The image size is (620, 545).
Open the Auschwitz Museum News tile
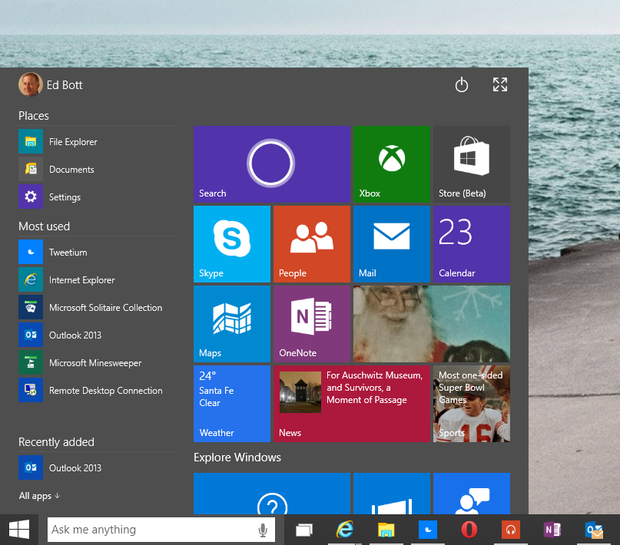pos(350,403)
